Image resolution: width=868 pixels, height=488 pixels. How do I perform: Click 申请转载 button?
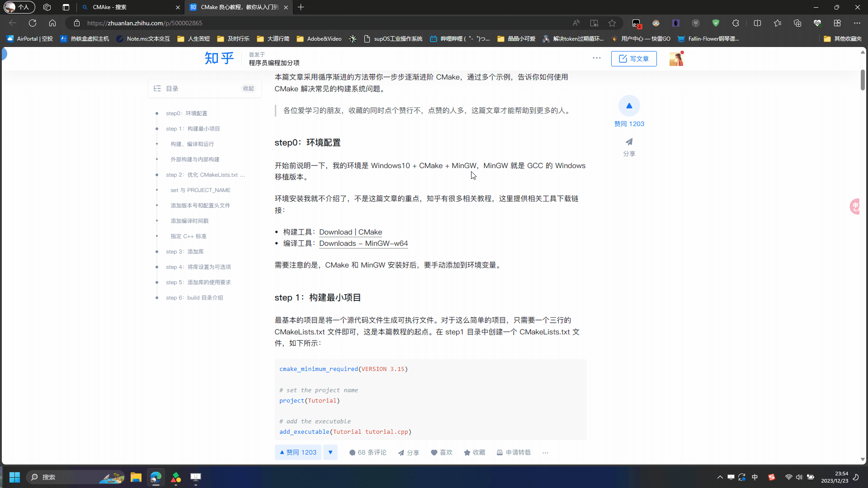[514, 452]
